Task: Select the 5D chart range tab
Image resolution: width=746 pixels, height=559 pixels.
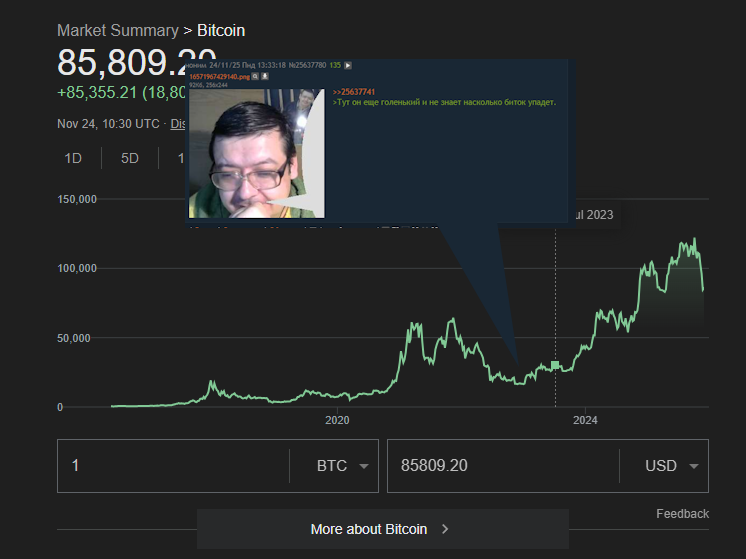Action: click(x=130, y=158)
